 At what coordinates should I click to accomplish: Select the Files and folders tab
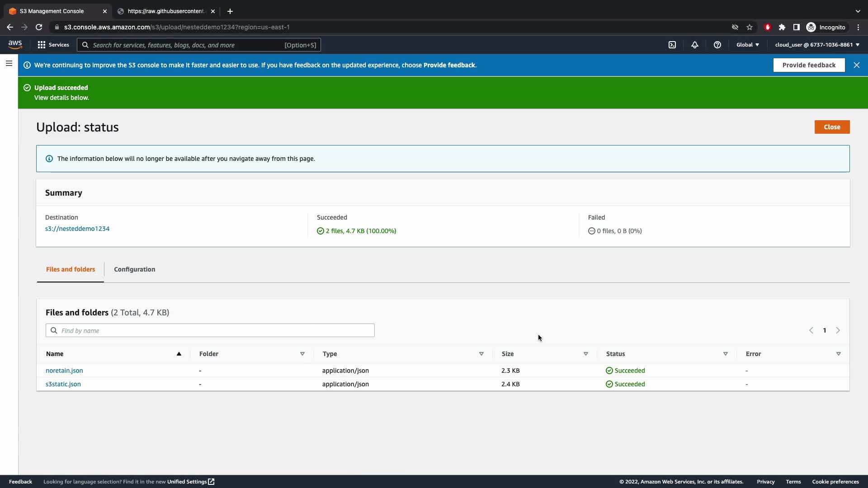[71, 269]
